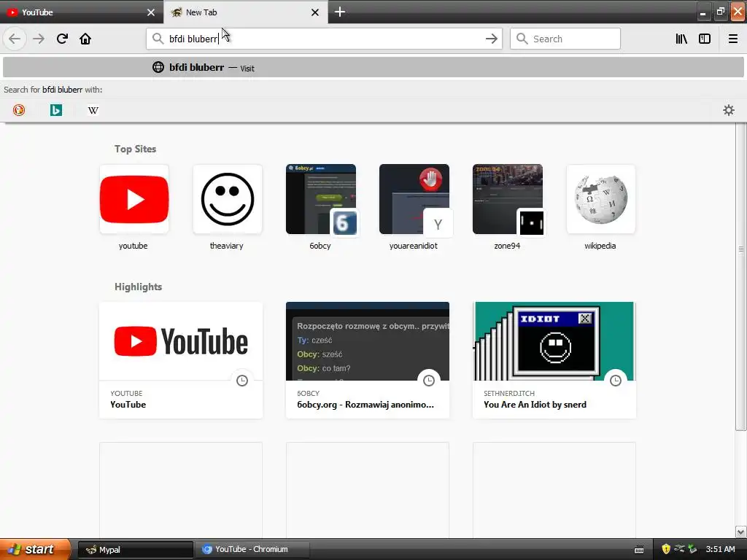This screenshot has height=560, width=747.
Task: Go forward using the forward arrow button
Action: pyautogui.click(x=39, y=39)
